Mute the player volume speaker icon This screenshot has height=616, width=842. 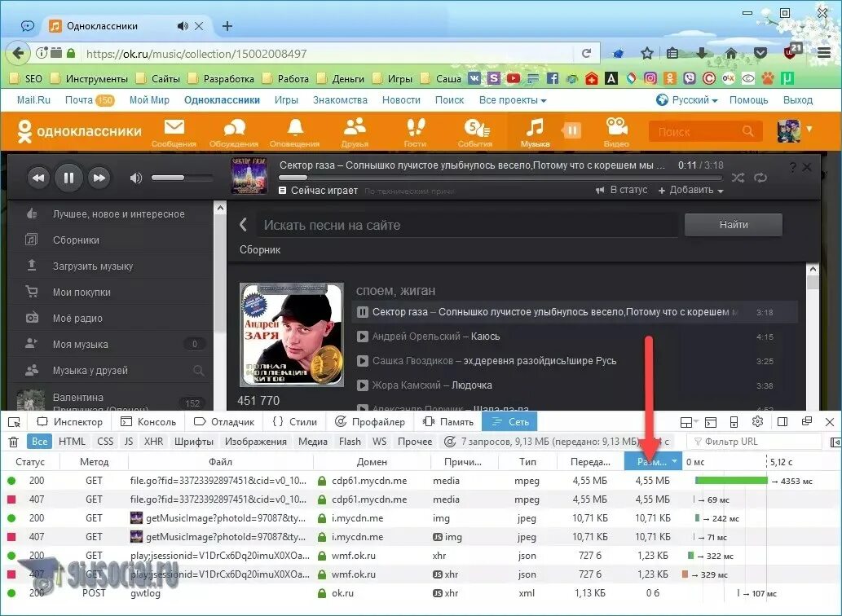point(136,178)
